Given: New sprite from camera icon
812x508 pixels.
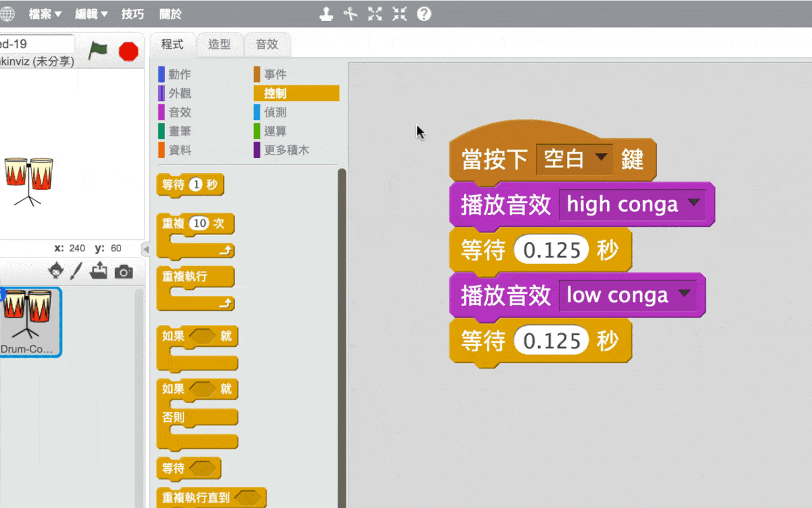Looking at the screenshot, I should coord(123,272).
